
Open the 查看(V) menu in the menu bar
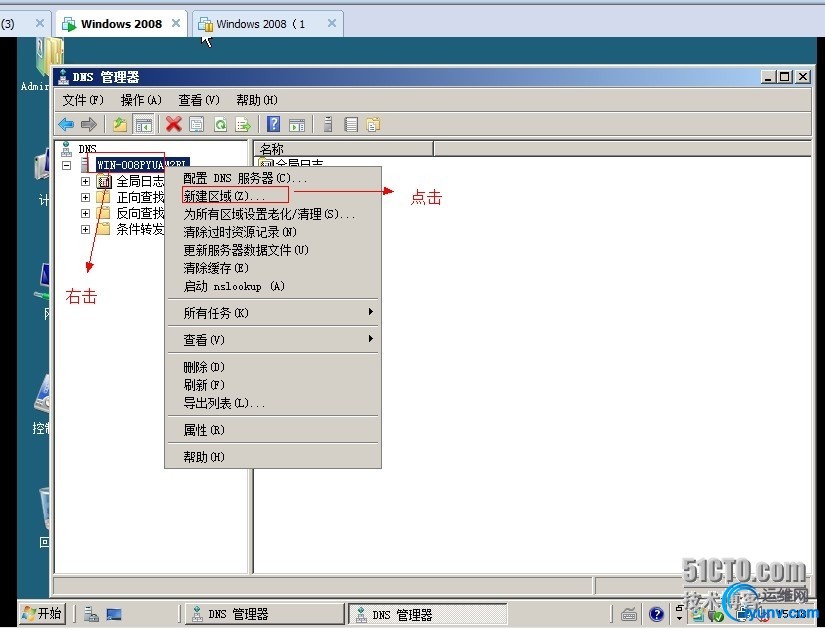198,99
